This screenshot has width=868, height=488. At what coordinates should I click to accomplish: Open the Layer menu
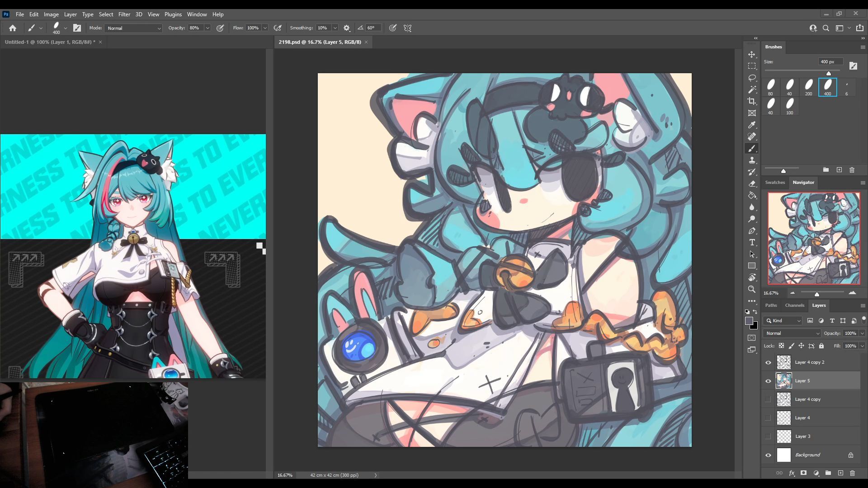tap(71, 14)
